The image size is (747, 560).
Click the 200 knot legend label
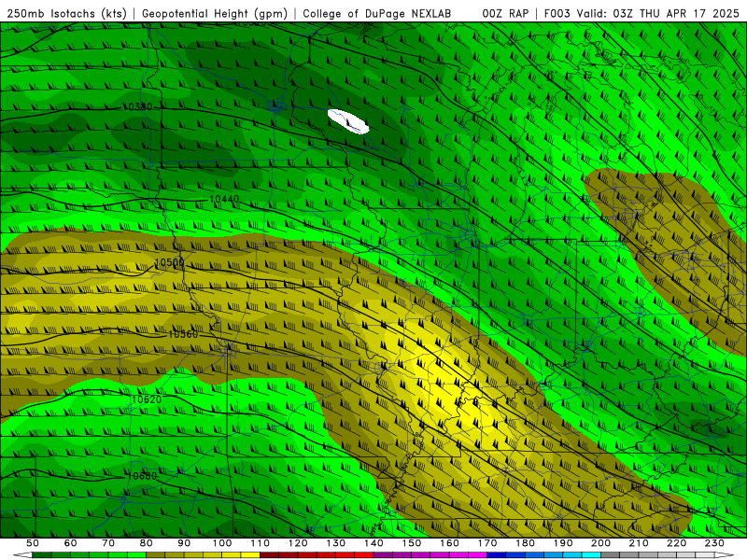pos(600,543)
